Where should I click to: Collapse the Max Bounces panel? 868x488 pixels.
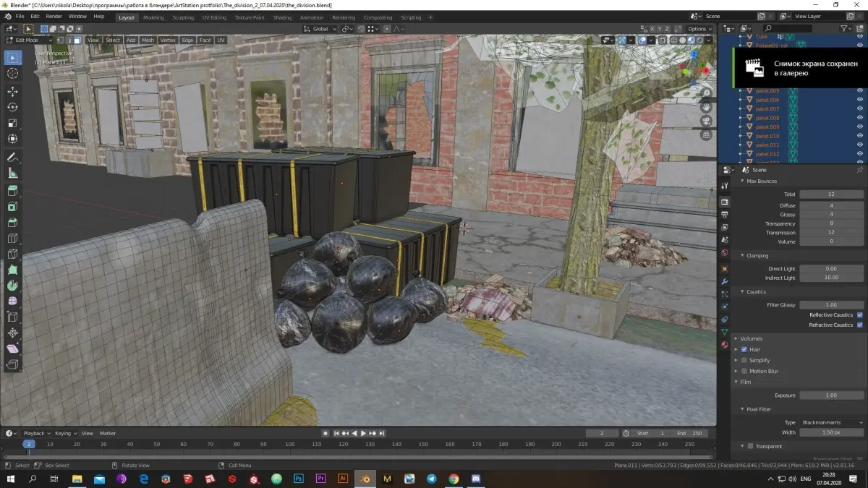(760, 181)
